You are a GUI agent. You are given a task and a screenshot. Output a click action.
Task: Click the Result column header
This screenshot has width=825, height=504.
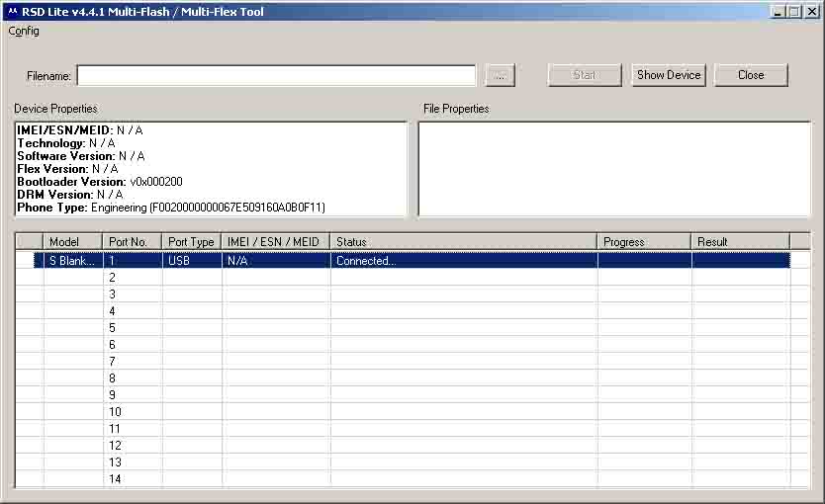(x=741, y=242)
